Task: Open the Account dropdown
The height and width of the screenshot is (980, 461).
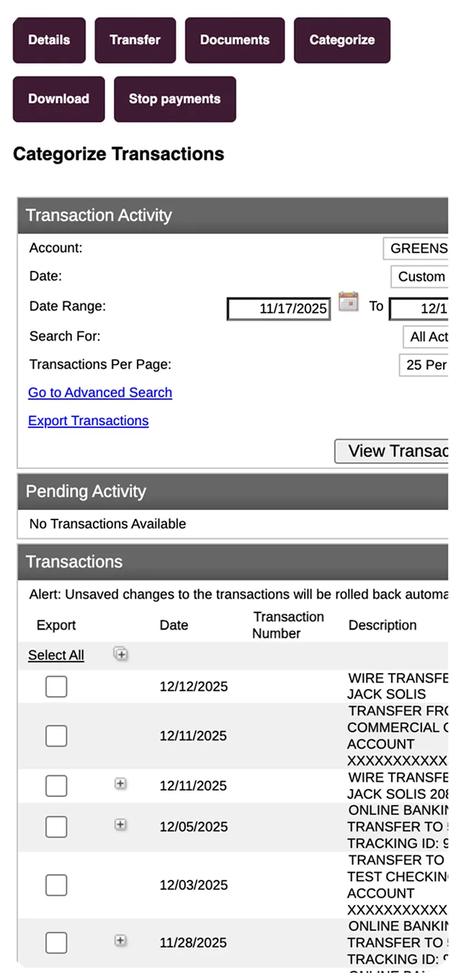Action: 418,249
